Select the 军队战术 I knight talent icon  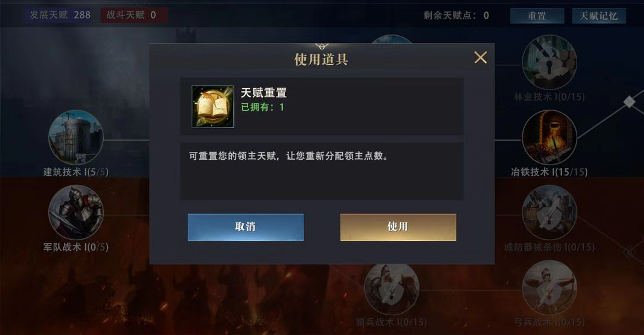point(76,212)
